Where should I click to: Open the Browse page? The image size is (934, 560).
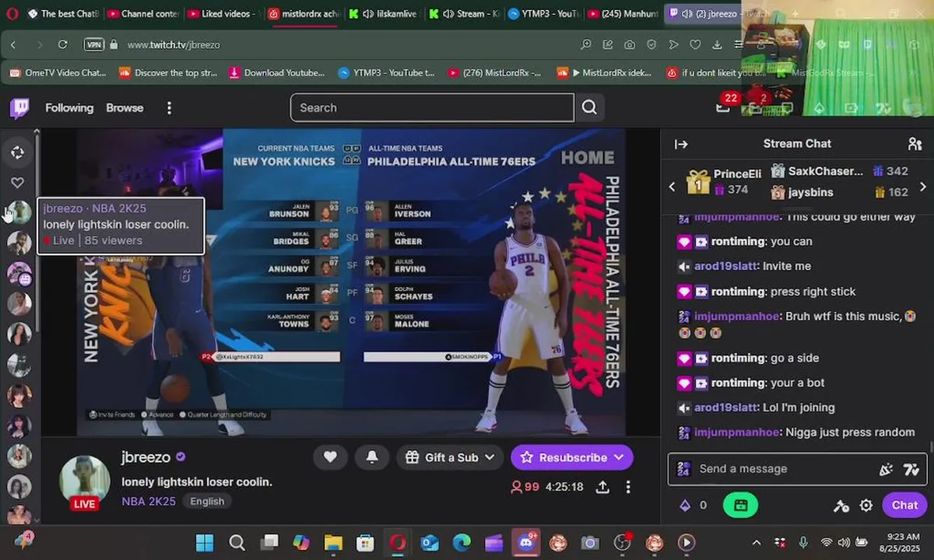(125, 108)
